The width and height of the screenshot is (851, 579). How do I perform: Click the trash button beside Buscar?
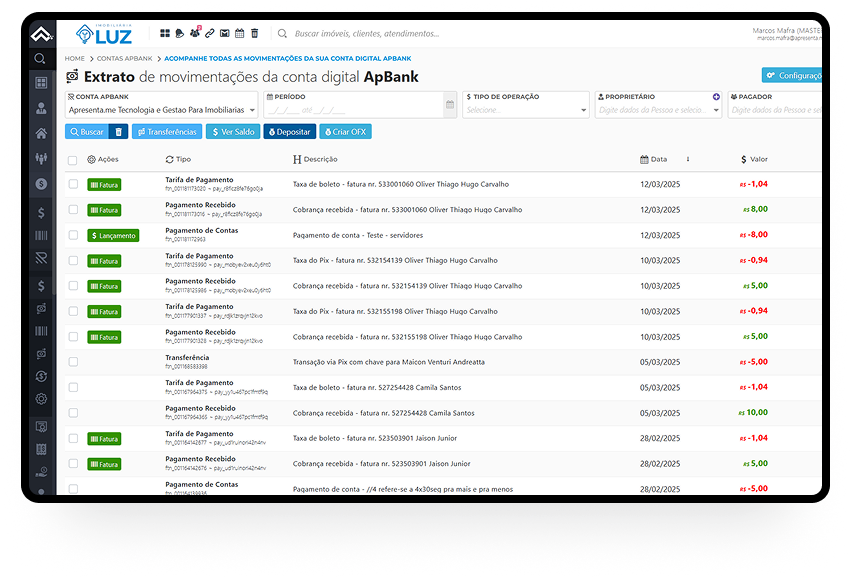coord(119,132)
